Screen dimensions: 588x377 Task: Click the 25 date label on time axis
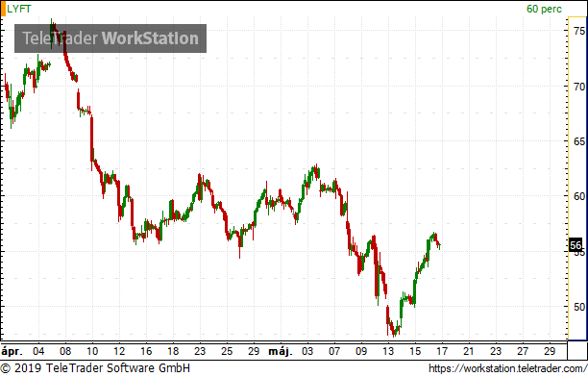pos(227,351)
